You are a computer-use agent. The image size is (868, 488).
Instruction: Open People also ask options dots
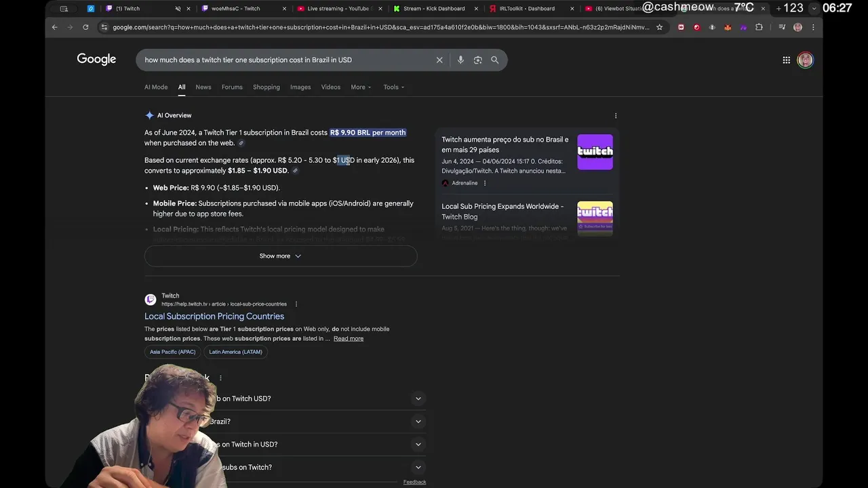pyautogui.click(x=220, y=378)
